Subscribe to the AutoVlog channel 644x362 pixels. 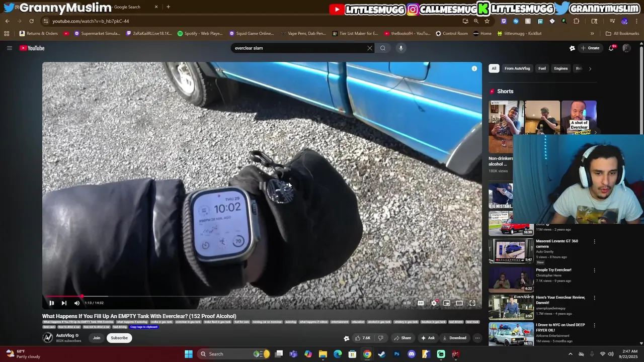tap(119, 338)
